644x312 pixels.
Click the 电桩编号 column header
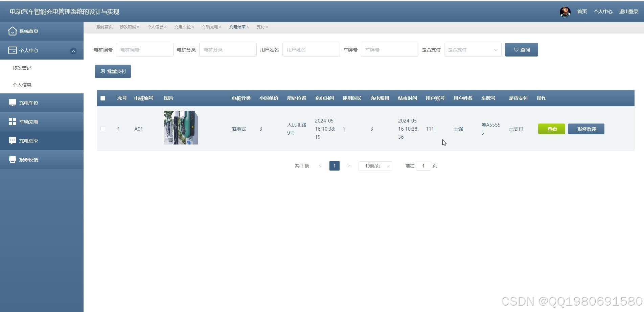pyautogui.click(x=144, y=98)
